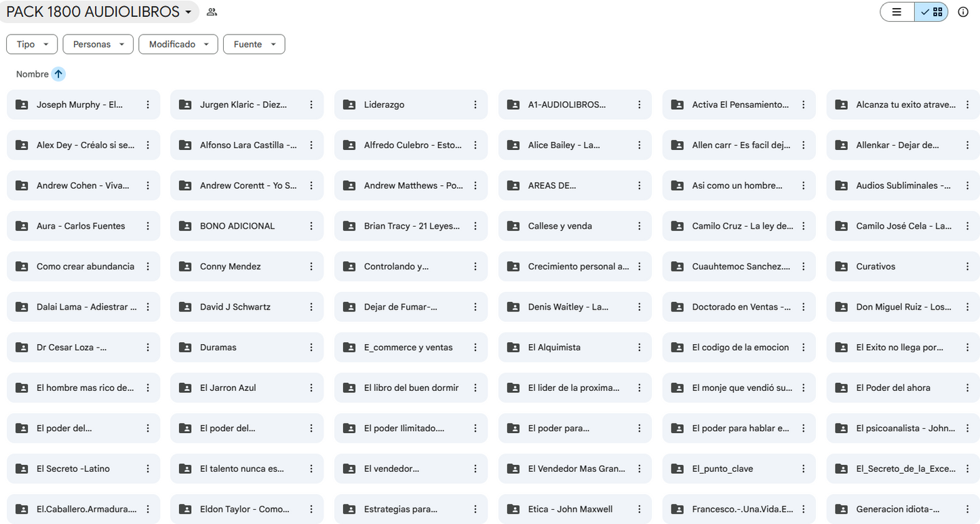The height and width of the screenshot is (524, 980).
Task: Select the Crecimiento personal folder
Action: point(575,266)
